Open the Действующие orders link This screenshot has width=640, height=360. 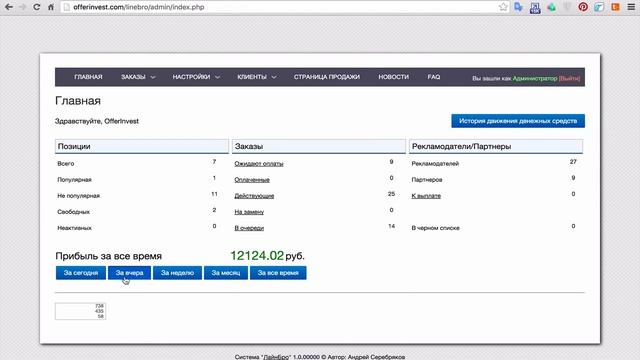[254, 196]
